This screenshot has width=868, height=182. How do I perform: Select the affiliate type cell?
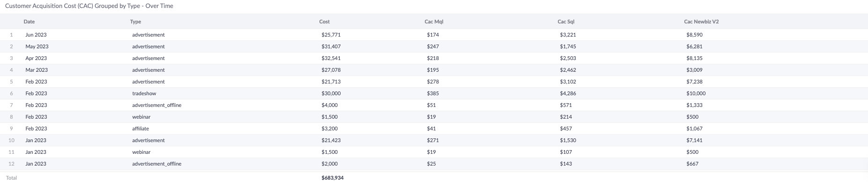pos(141,129)
